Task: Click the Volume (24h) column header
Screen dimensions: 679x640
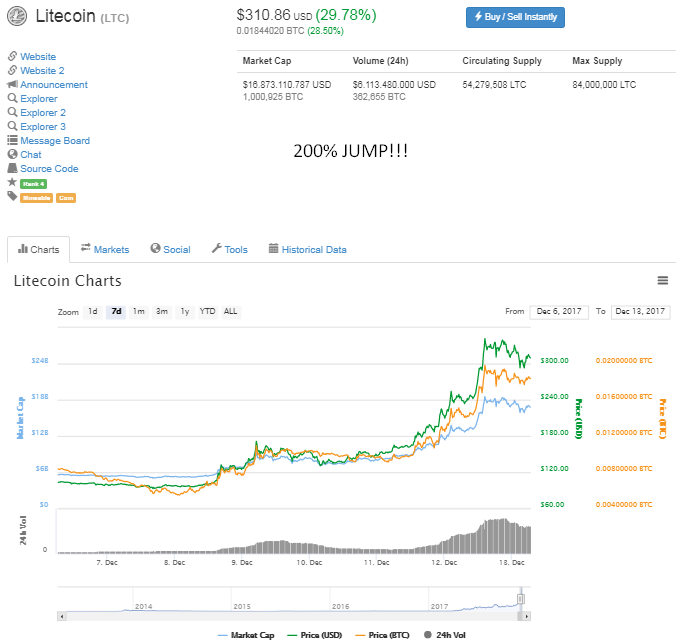Action: [380, 61]
